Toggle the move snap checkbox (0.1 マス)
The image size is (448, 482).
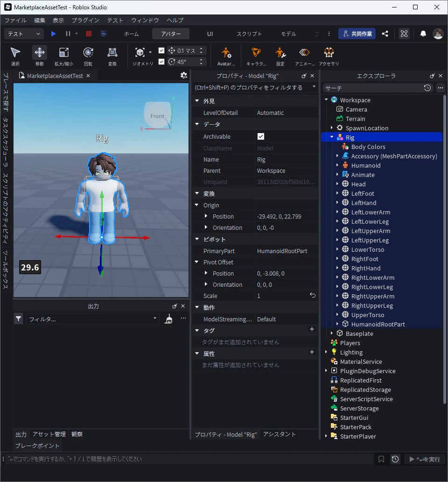pyautogui.click(x=161, y=50)
